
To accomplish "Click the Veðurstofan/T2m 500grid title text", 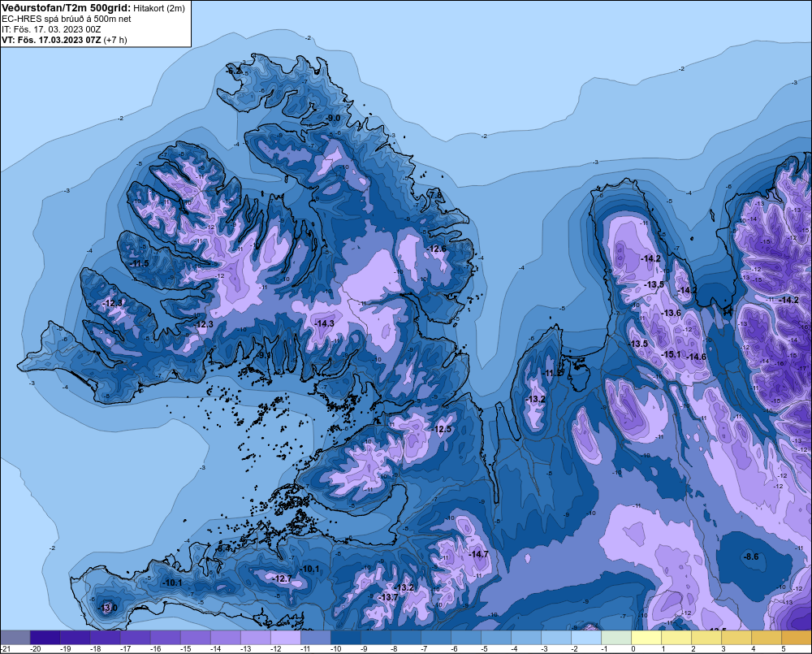I will 66,8.
